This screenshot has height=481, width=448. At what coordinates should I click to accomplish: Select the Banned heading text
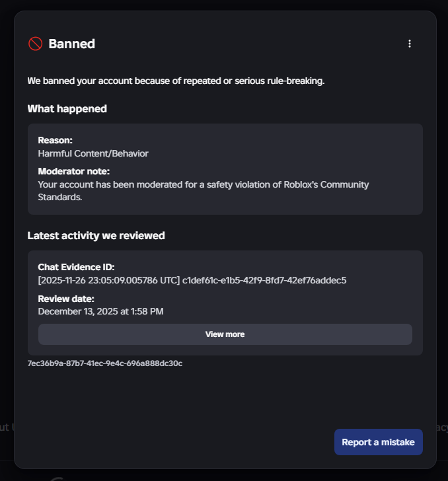[x=72, y=44]
